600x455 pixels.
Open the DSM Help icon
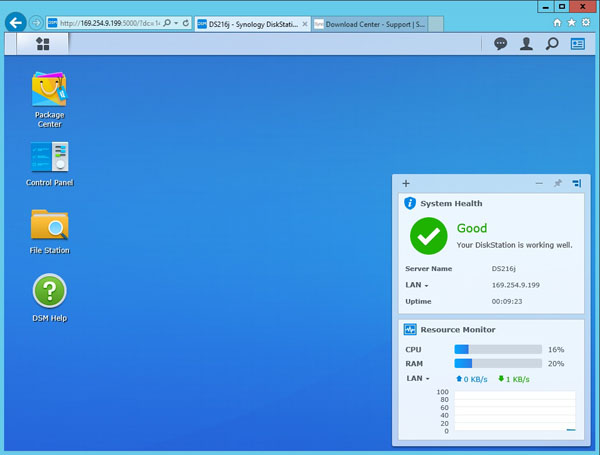click(x=49, y=298)
